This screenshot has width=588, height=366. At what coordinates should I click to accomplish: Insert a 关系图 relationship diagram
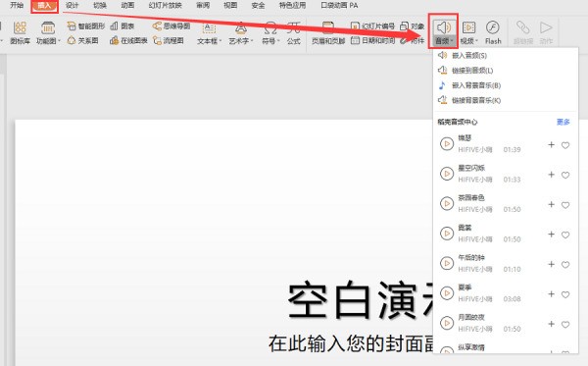(83, 40)
